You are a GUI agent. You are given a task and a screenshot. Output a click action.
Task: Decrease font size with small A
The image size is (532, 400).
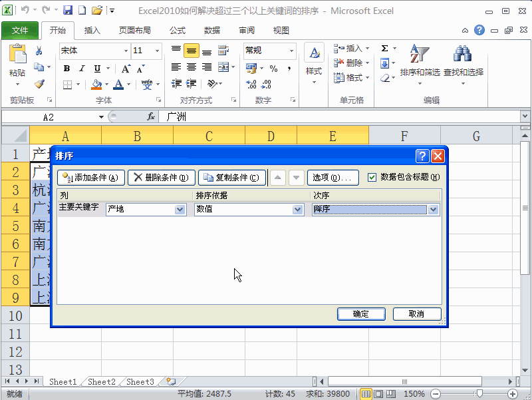tap(140, 69)
